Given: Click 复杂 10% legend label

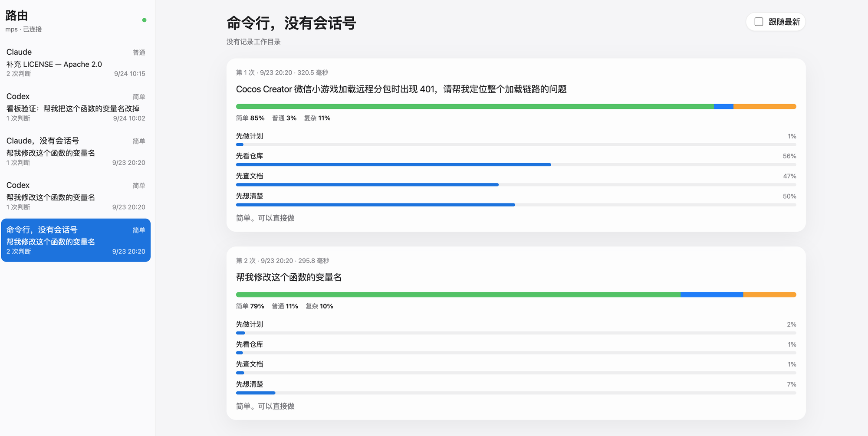Looking at the screenshot, I should (x=319, y=306).
